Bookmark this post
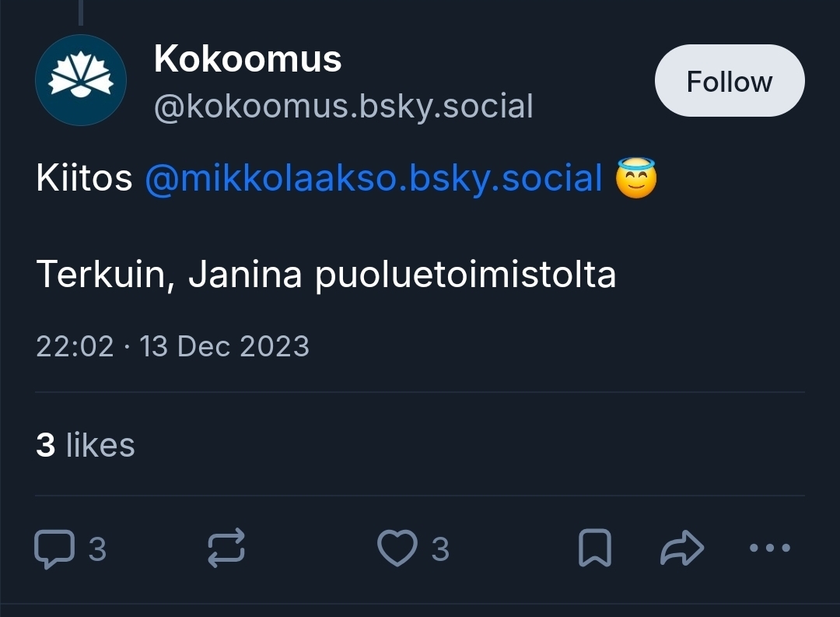Viewport: 840px width, 617px height. [x=595, y=549]
